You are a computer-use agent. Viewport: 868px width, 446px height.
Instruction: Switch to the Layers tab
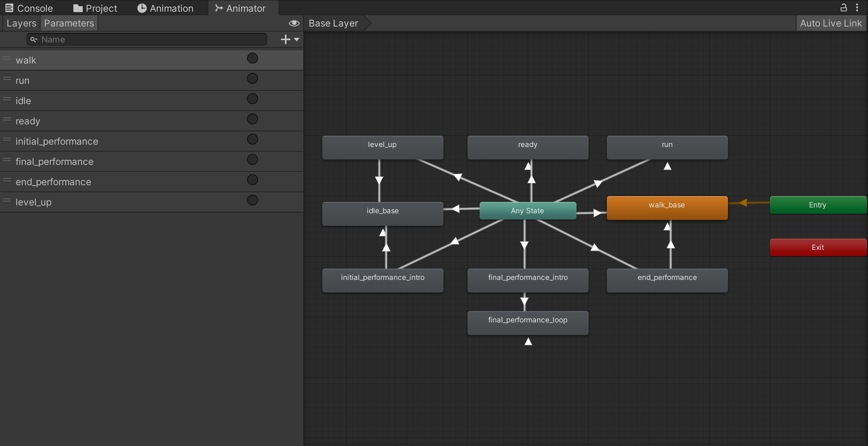coord(21,23)
